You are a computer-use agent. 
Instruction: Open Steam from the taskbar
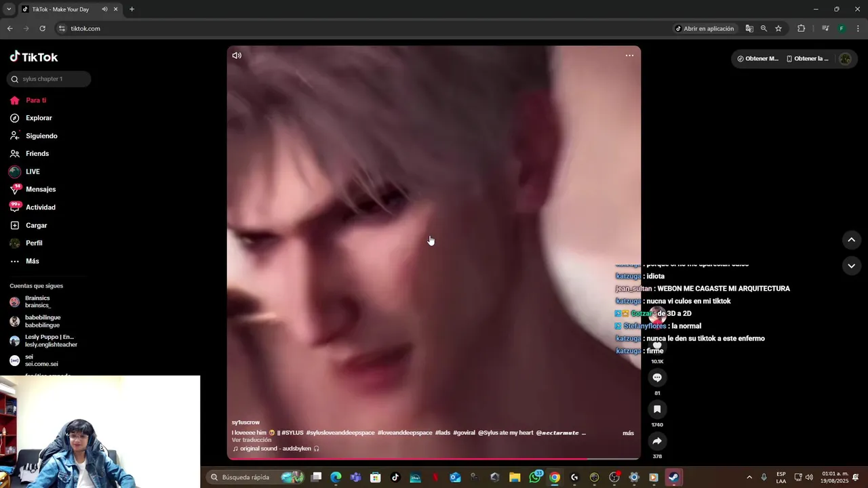(673, 477)
